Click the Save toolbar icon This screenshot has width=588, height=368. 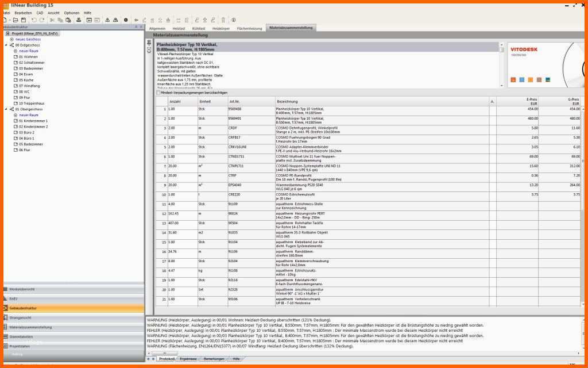click(23, 20)
